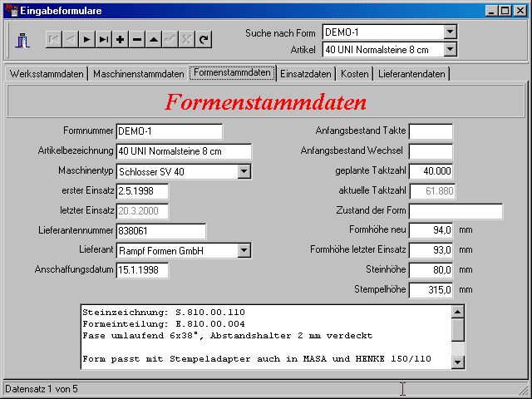Open the Maschinenstammdaten tab

pyautogui.click(x=138, y=74)
